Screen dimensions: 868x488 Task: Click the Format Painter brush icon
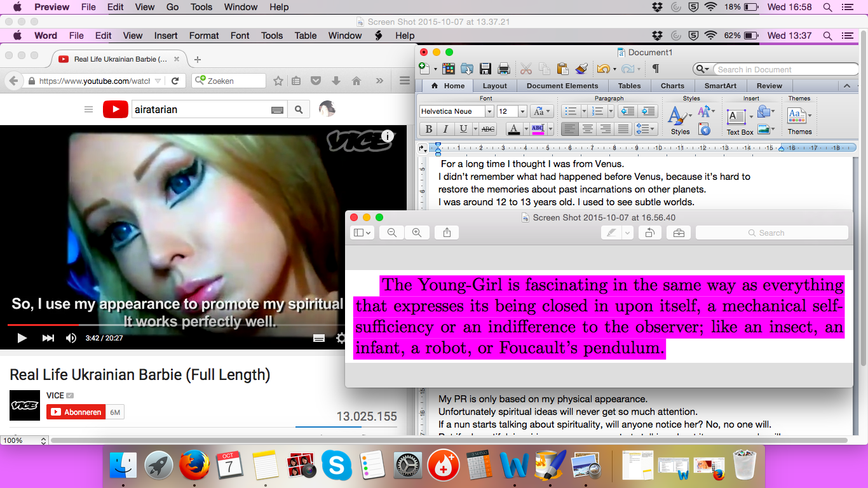point(581,69)
